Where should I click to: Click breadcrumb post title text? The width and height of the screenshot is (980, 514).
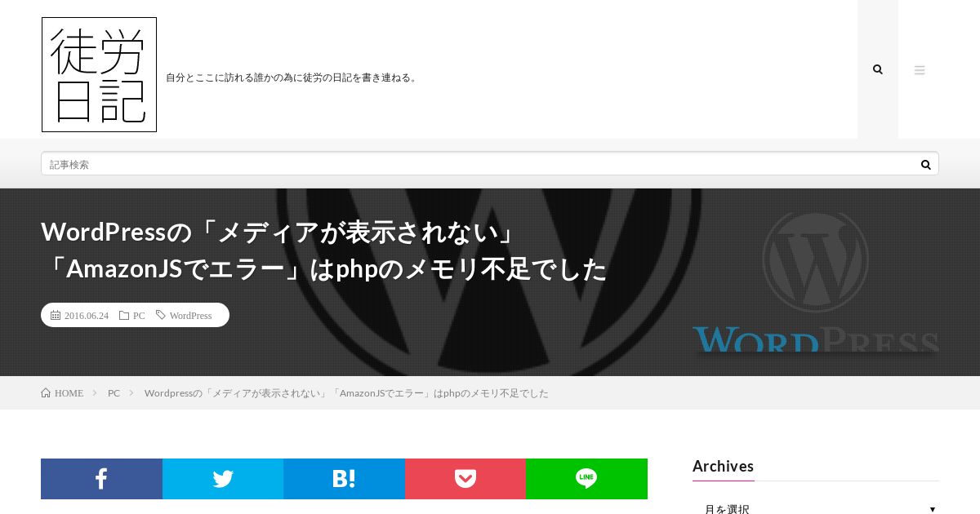[x=346, y=393]
